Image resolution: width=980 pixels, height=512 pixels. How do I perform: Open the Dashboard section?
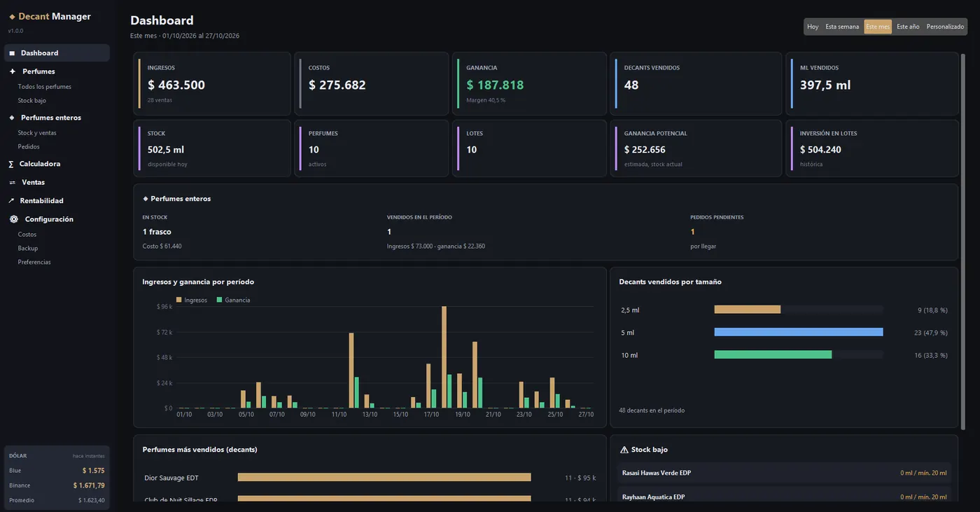[x=57, y=53]
